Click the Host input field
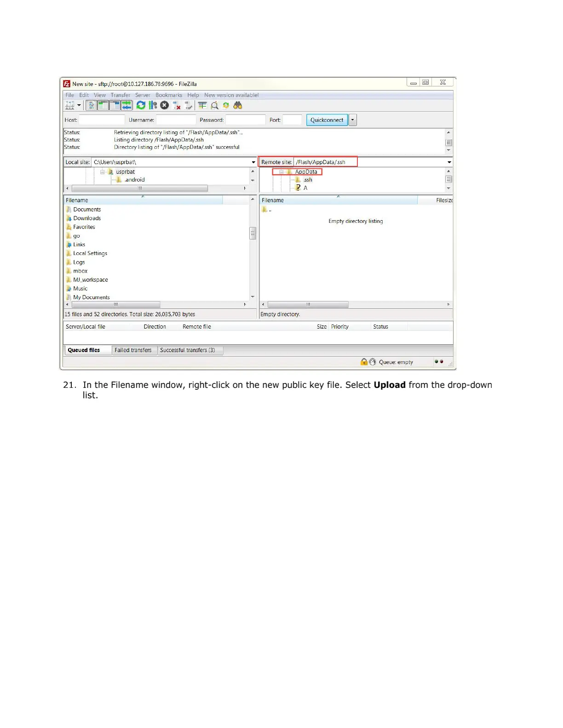The image size is (563, 728). [102, 120]
